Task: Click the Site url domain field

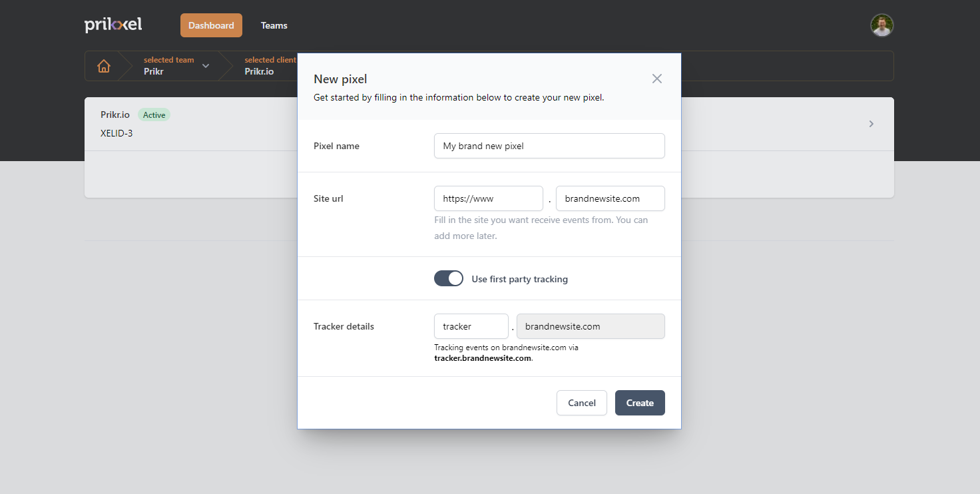Action: [x=610, y=198]
